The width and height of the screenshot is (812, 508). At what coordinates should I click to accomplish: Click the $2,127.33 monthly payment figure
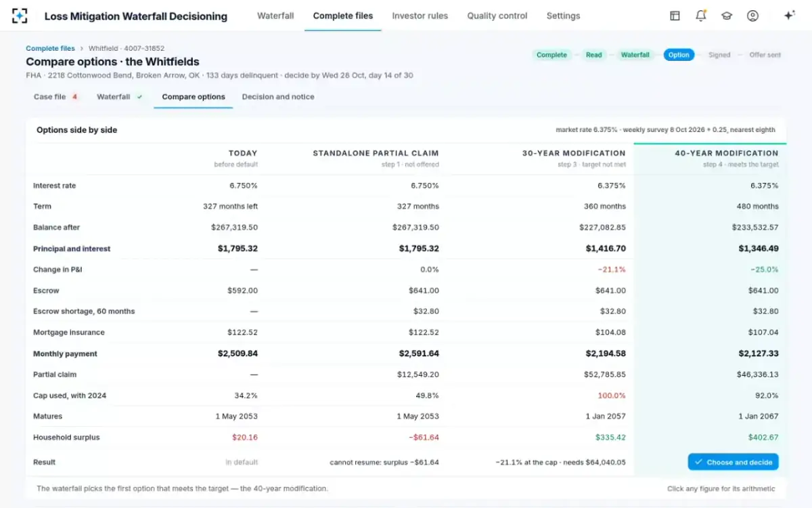coord(759,354)
